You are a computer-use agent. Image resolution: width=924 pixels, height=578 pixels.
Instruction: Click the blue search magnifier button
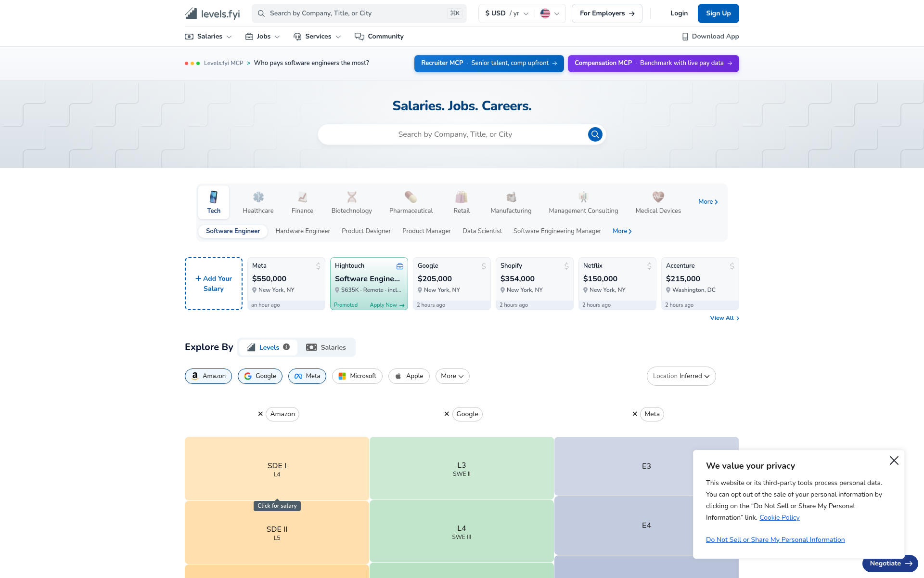(595, 134)
